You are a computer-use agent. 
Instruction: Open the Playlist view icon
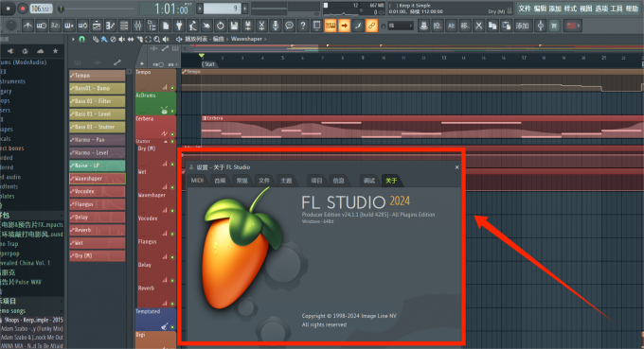[97, 26]
